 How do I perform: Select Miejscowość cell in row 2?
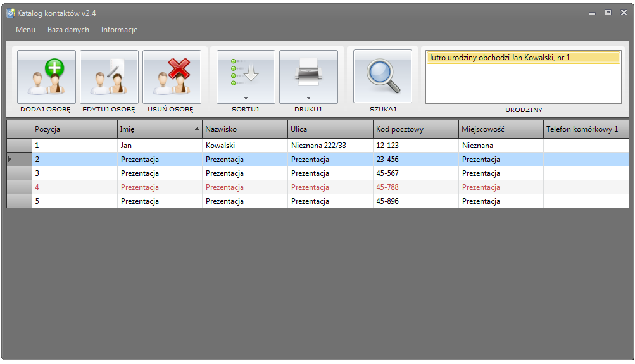(501, 160)
